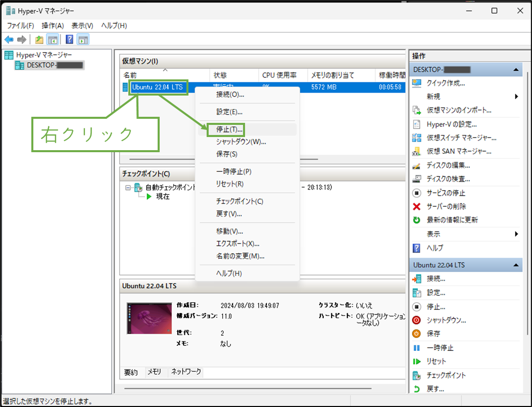This screenshot has width=532, height=407.
Task: Collapse the 自動チェックポイント tree node
Action: tap(128, 188)
